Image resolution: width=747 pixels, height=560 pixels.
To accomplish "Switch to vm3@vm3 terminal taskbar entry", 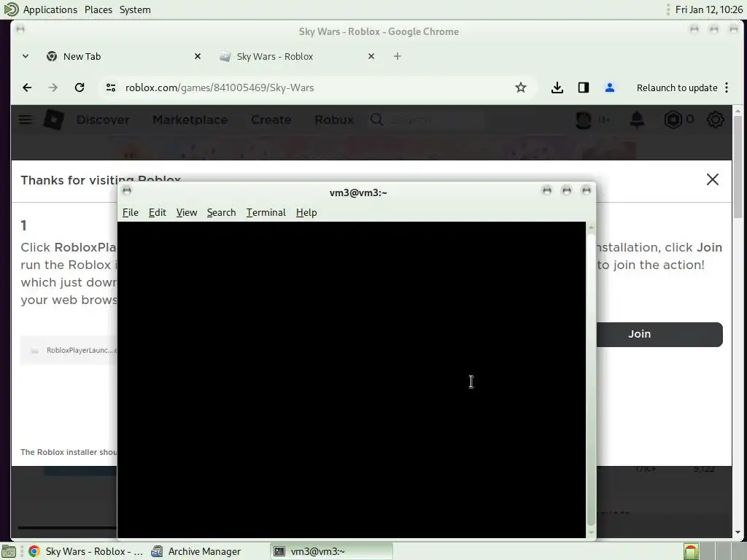I will coord(332,551).
